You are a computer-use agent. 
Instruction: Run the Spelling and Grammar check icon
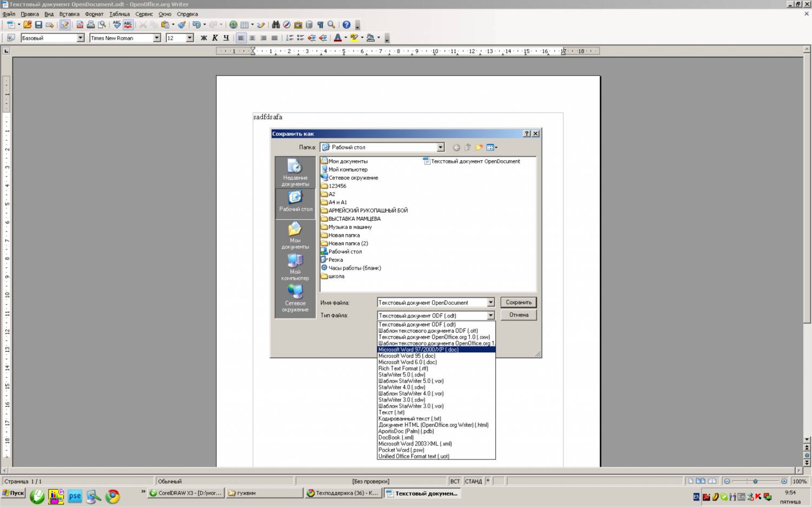coord(116,24)
